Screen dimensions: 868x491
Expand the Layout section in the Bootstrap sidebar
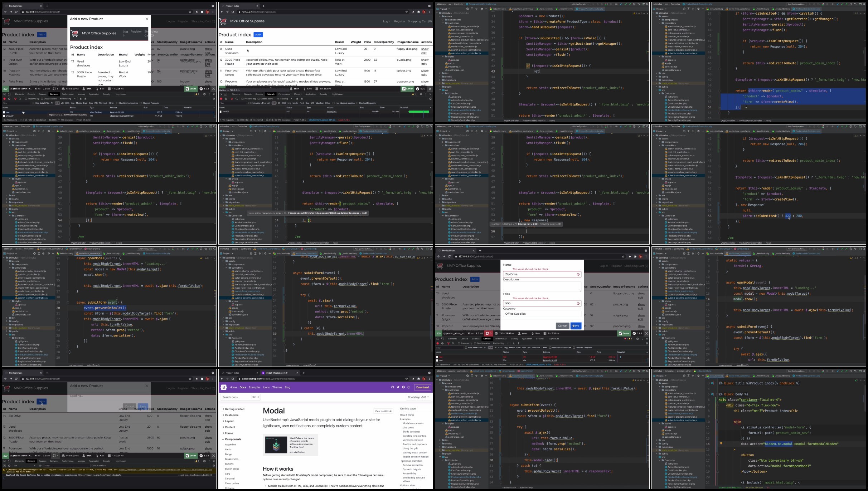coord(228,421)
